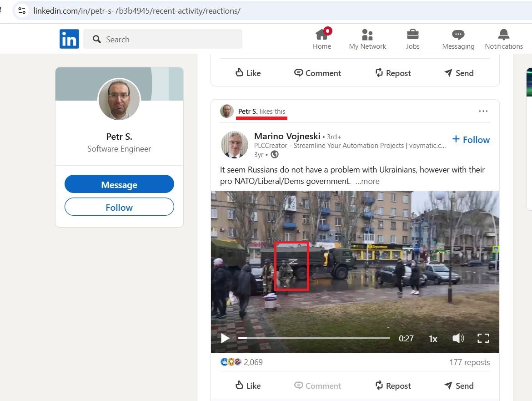Viewport: 532px width, 401px height.
Task: Seek along the video progress bar
Action: 314,338
